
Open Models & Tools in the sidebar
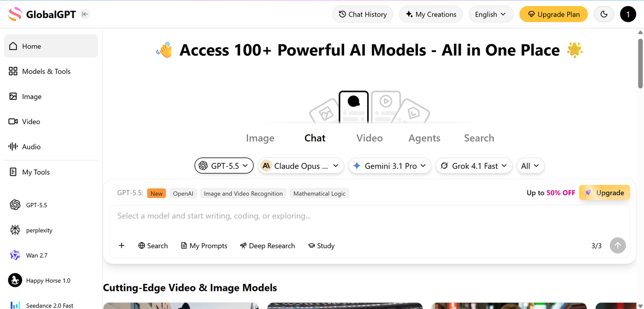51,71
